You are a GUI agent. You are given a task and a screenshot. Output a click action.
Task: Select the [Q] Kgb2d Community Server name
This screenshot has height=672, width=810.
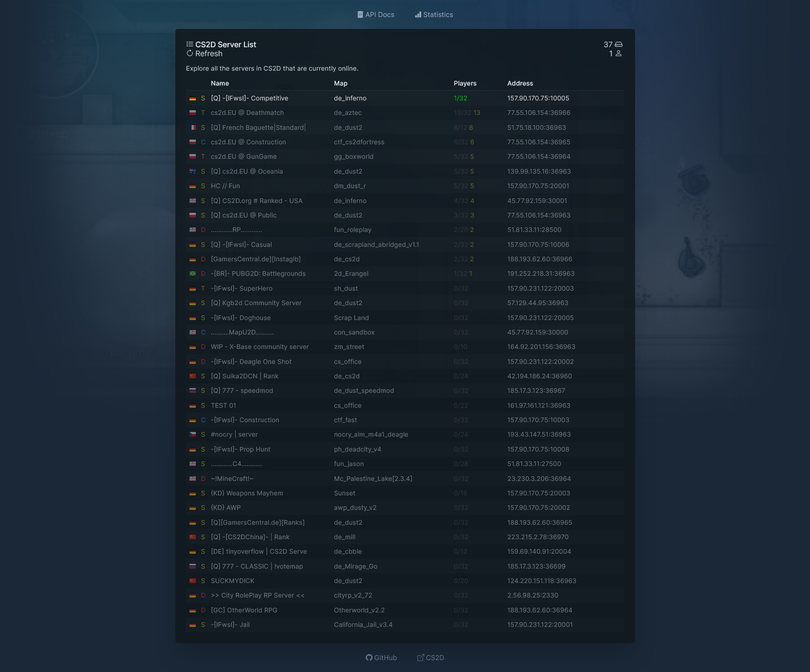pos(256,303)
